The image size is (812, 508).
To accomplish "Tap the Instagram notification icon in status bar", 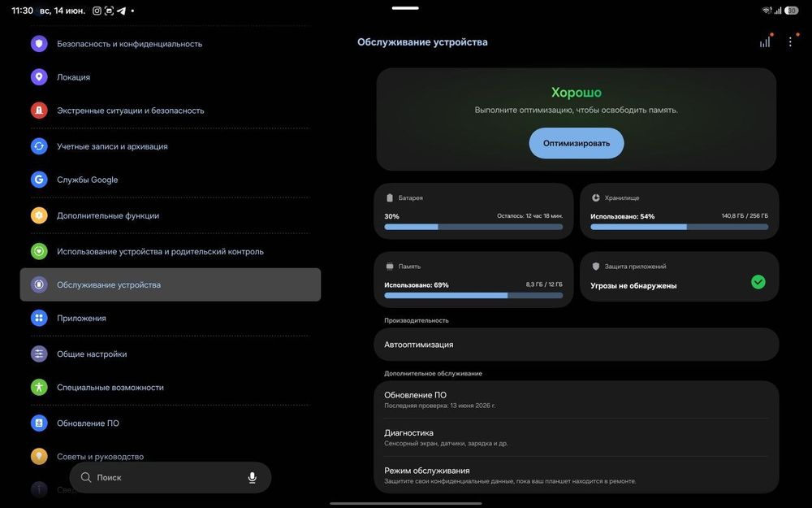I will coord(97,11).
